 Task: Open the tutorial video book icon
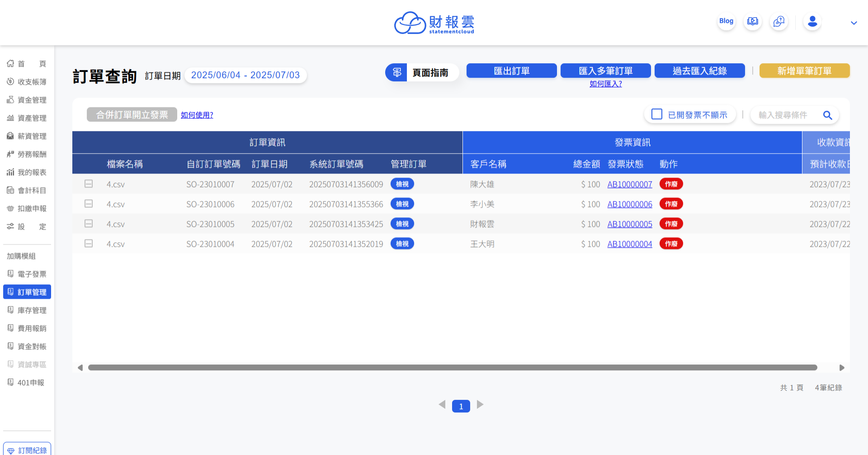click(x=752, y=21)
